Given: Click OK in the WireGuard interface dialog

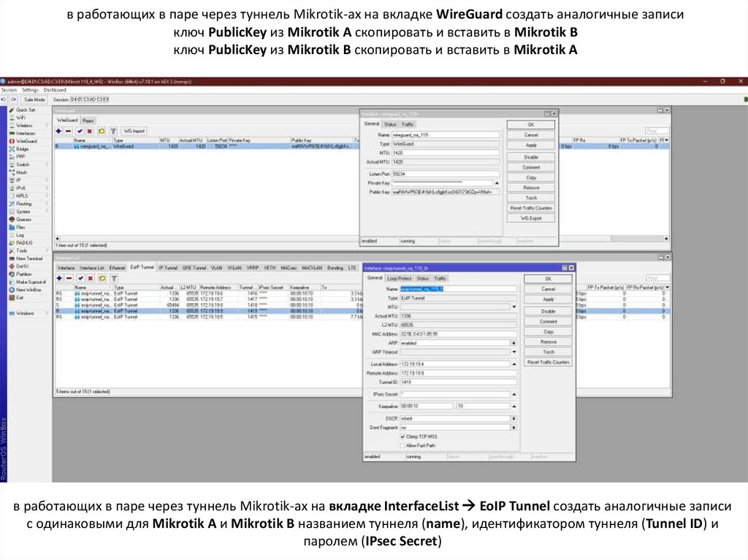Looking at the screenshot, I should click(531, 125).
